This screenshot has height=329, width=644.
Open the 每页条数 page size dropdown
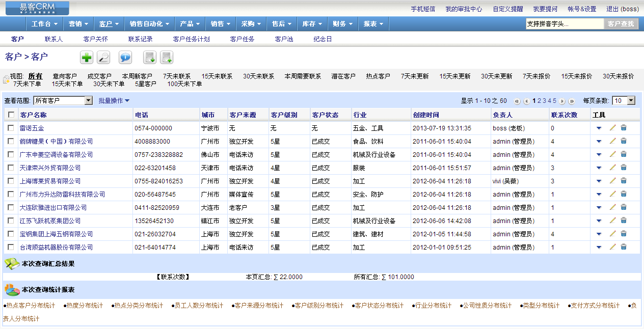624,101
